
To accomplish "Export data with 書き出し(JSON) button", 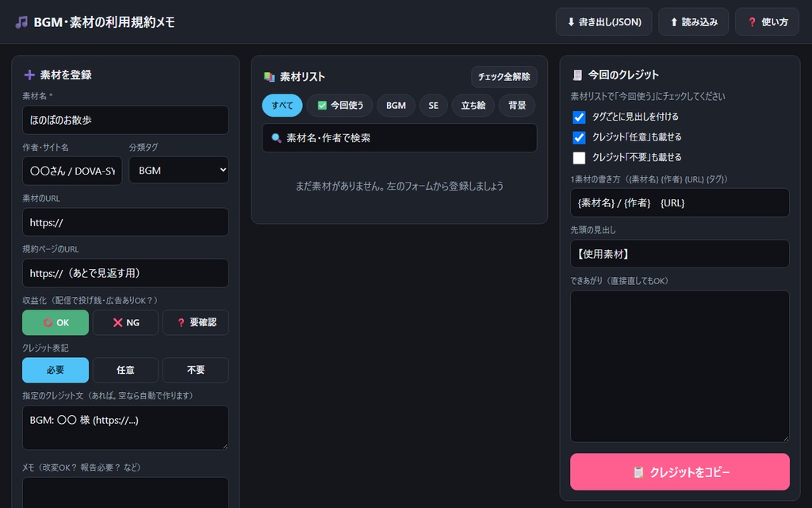I will pyautogui.click(x=603, y=21).
